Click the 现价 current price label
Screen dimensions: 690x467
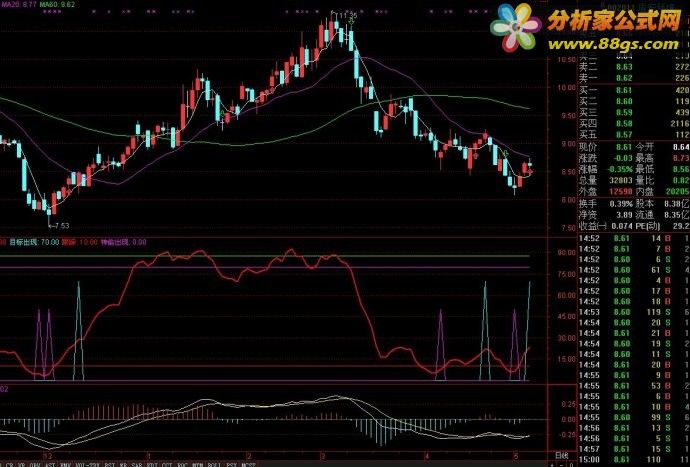tap(587, 147)
